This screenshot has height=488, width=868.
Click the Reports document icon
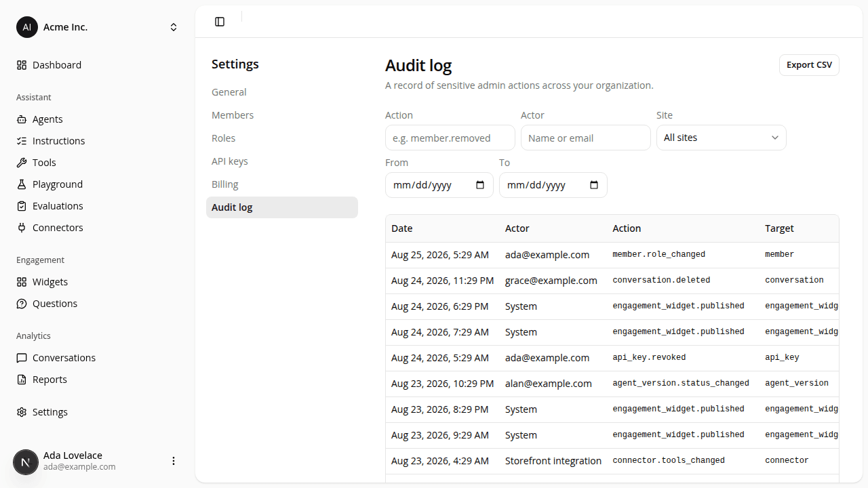click(x=22, y=380)
